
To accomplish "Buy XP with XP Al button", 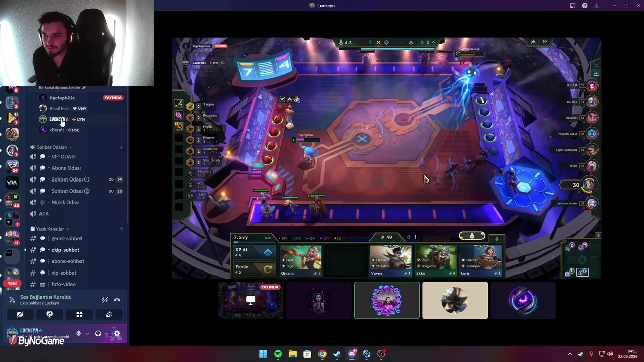I will pos(254,252).
